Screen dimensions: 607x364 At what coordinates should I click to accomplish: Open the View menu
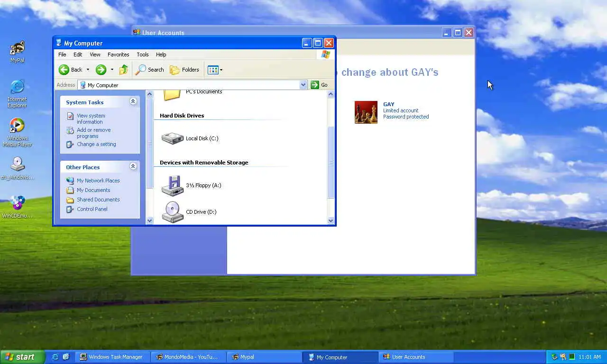pyautogui.click(x=95, y=55)
